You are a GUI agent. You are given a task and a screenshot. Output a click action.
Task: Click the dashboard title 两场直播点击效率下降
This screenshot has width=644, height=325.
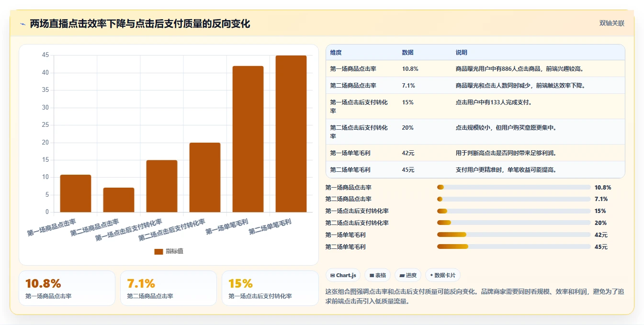tap(140, 24)
